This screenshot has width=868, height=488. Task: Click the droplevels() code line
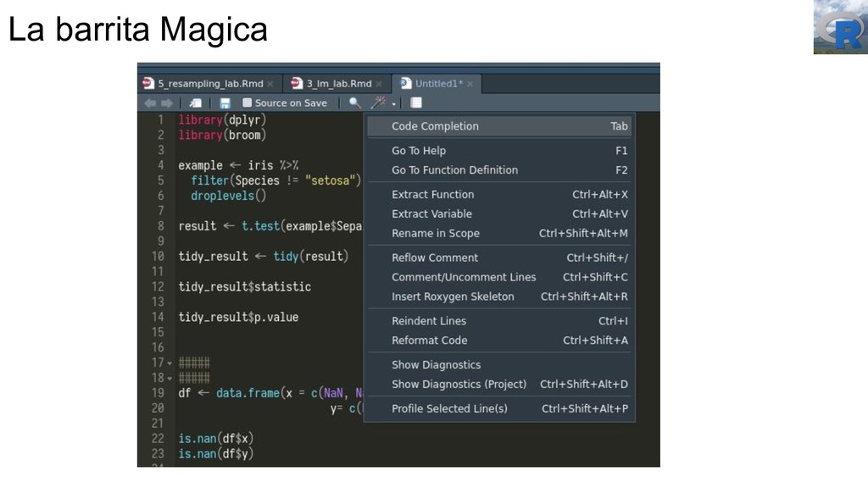coord(229,196)
